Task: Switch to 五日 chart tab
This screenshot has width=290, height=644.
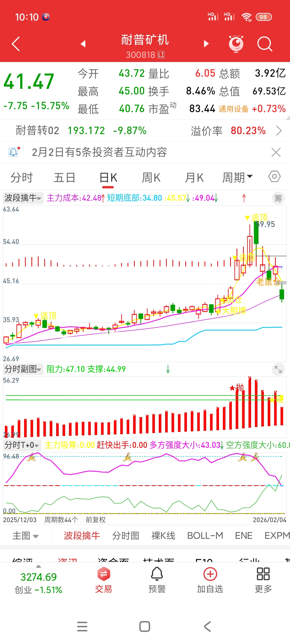Action: click(x=64, y=178)
